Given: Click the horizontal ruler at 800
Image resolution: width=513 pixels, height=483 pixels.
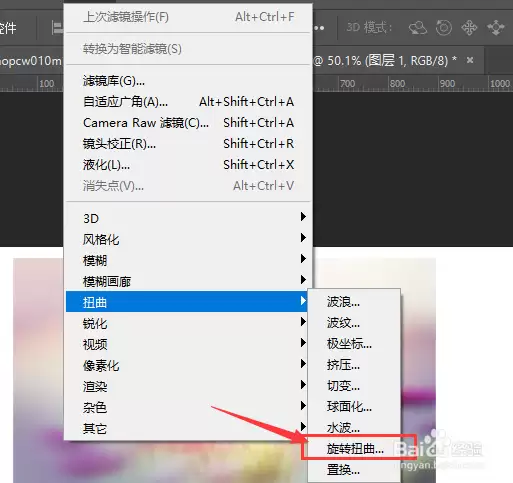Looking at the screenshot, I should 397,83.
